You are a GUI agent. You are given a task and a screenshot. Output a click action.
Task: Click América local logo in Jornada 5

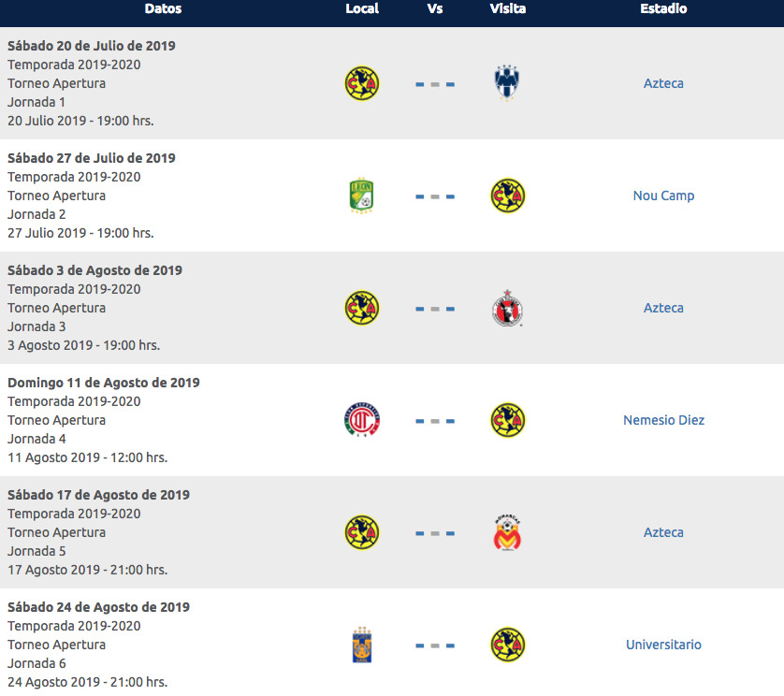pos(361,532)
